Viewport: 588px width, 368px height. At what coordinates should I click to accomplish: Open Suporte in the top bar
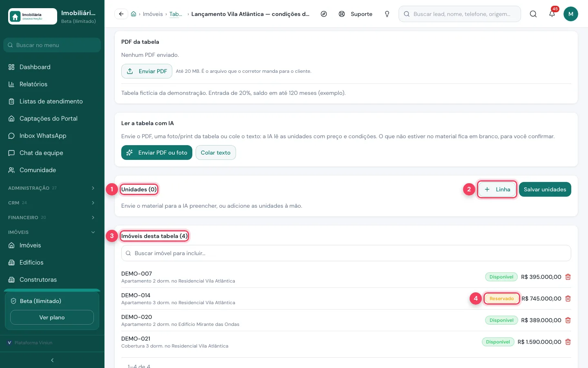coord(356,14)
